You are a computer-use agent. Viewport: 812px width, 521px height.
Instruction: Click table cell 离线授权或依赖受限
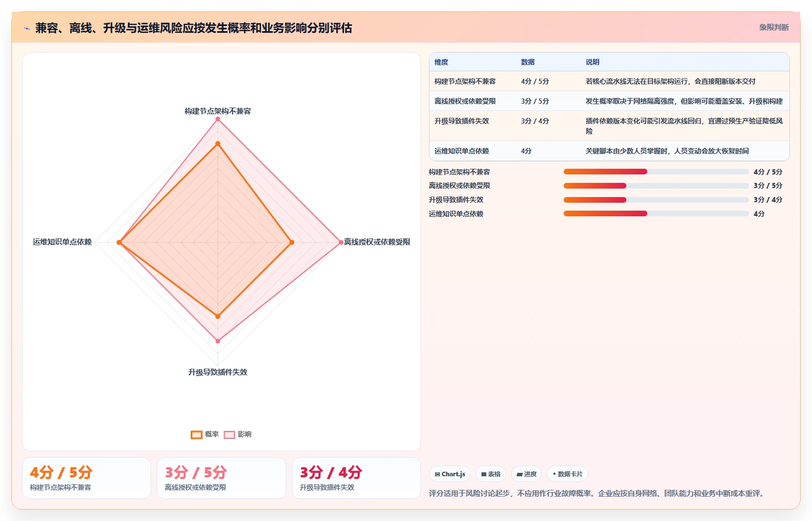click(465, 101)
